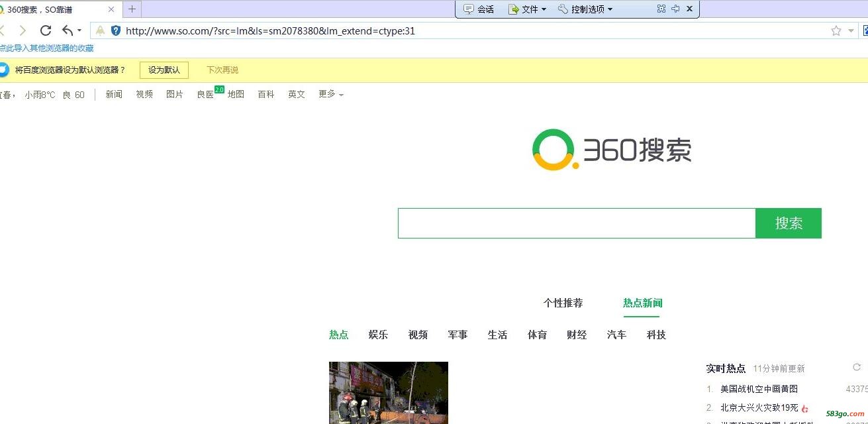
Task: Select the 军事 news category
Action: point(458,335)
